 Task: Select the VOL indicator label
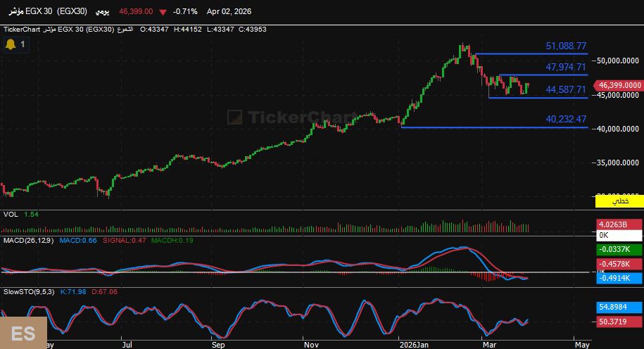[11, 214]
